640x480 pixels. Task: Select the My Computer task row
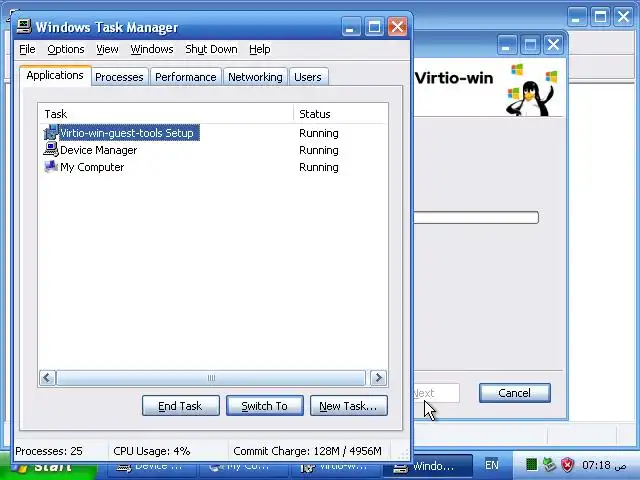point(92,167)
